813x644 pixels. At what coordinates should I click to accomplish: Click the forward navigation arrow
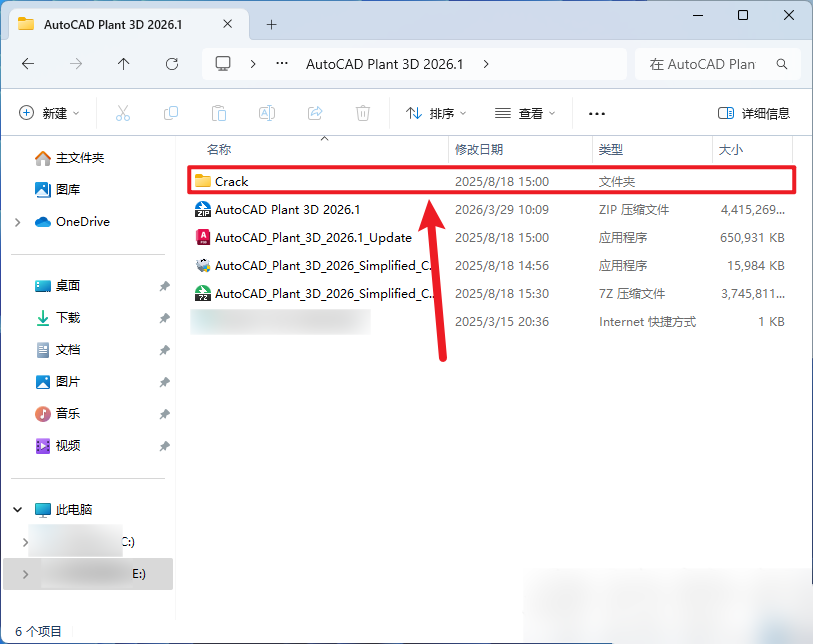[x=76, y=64]
